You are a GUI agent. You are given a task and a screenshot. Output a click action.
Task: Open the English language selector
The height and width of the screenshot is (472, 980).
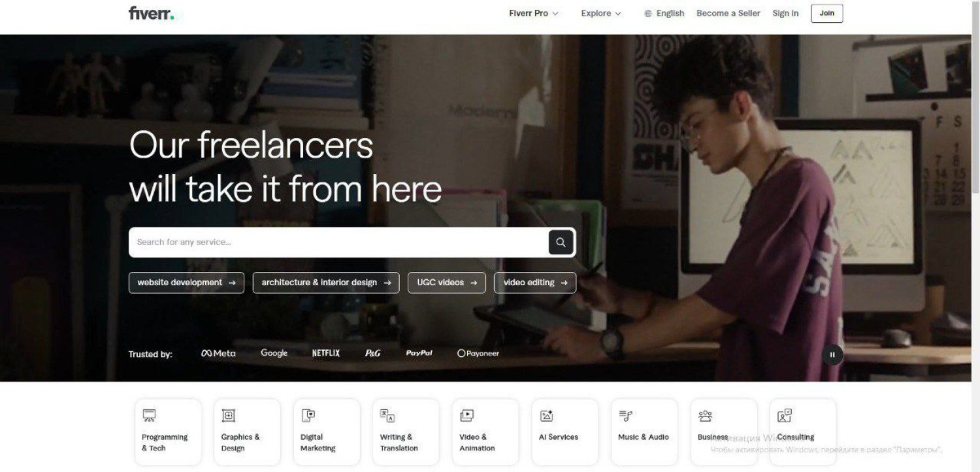coord(664,13)
